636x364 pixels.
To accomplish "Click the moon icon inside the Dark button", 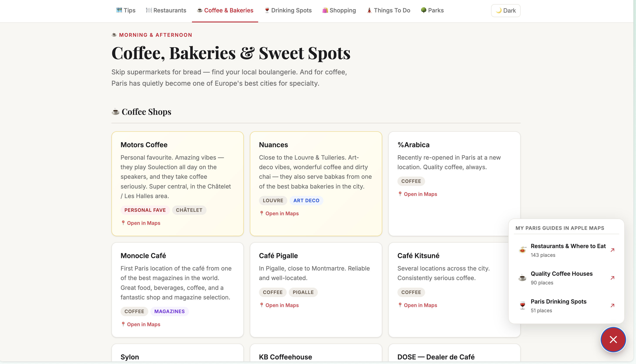I will click(x=499, y=10).
